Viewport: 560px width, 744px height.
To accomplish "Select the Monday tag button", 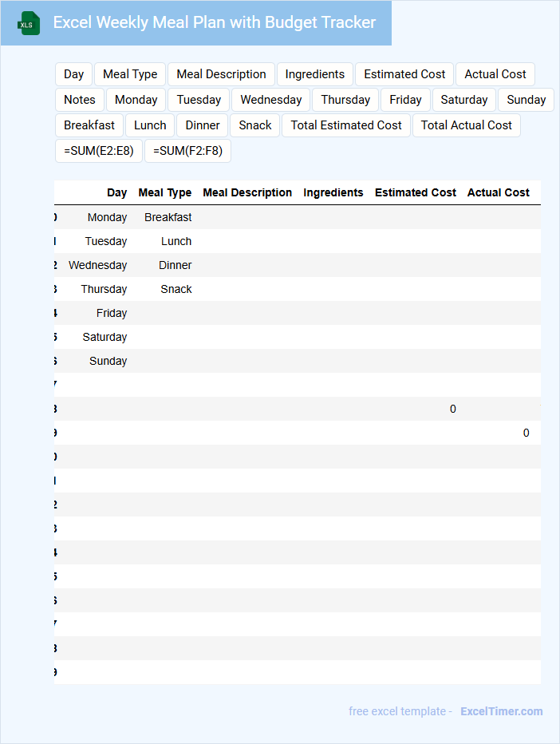I will (x=136, y=100).
